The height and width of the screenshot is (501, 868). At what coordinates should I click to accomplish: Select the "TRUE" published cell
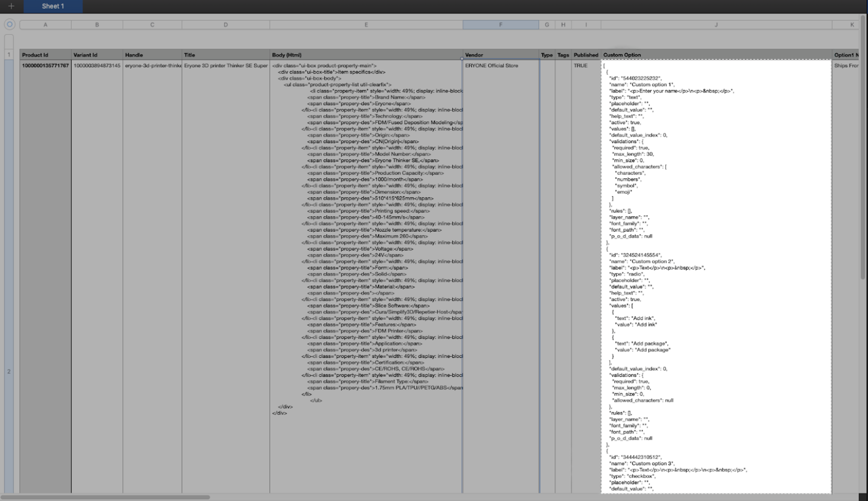pos(586,277)
